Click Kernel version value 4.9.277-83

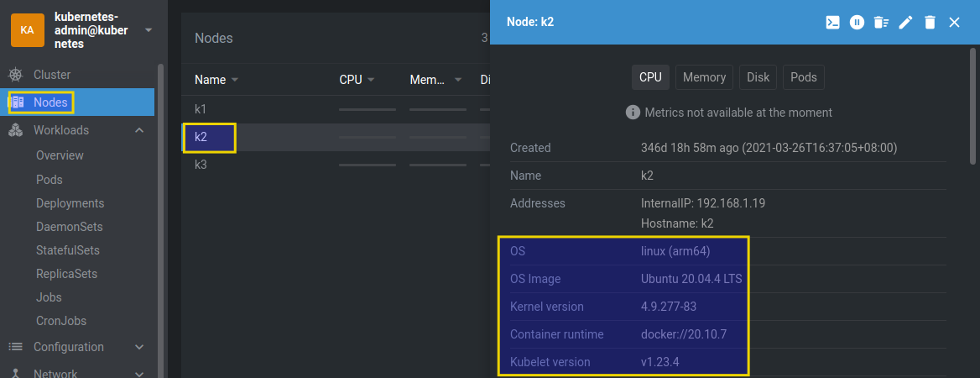669,307
